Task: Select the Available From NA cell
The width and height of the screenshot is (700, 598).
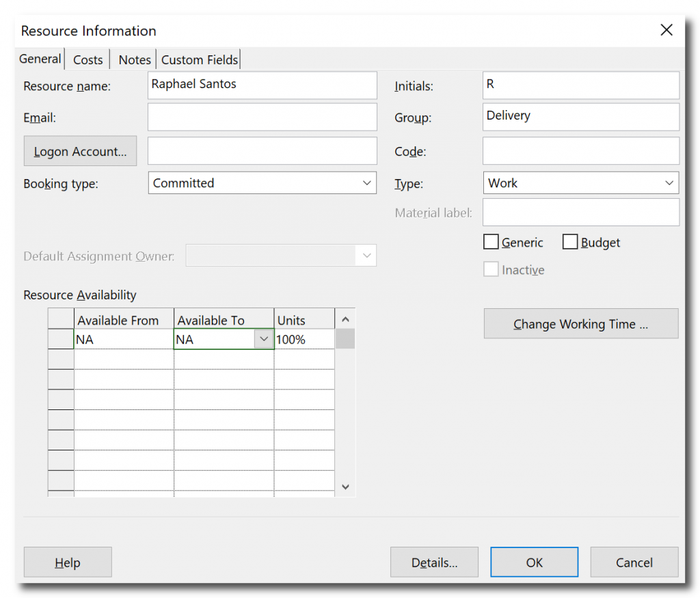Action: tap(124, 340)
